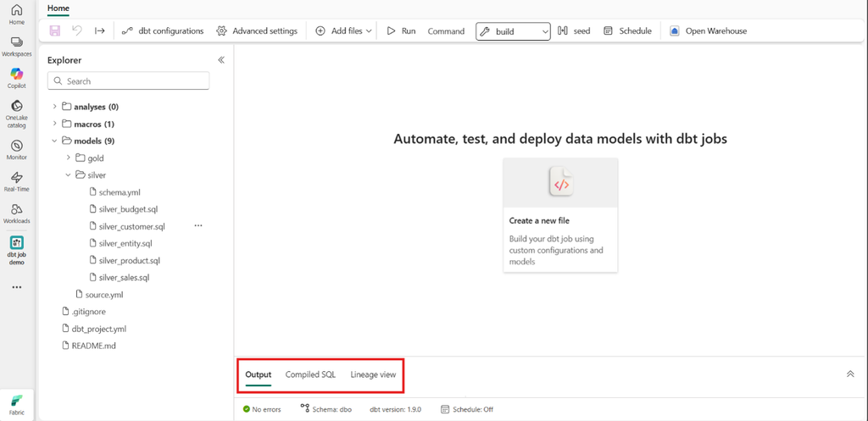Expand the analyses folder

(x=54, y=107)
